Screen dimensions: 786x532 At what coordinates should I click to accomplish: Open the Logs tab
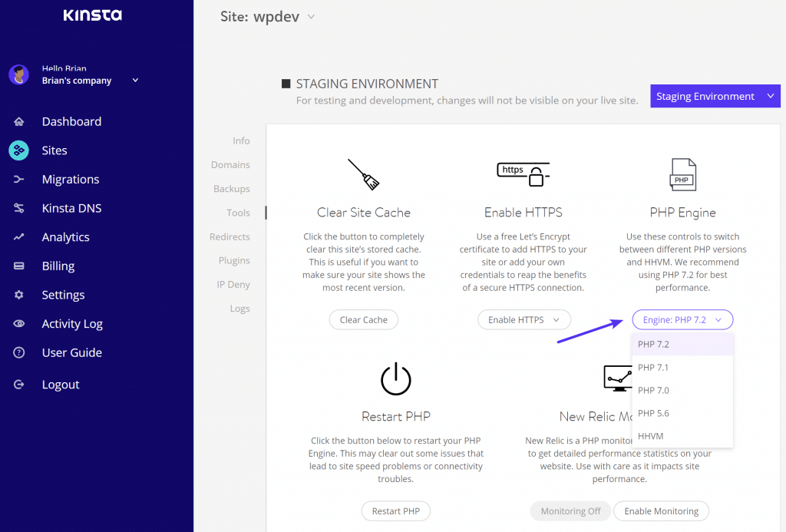click(239, 309)
